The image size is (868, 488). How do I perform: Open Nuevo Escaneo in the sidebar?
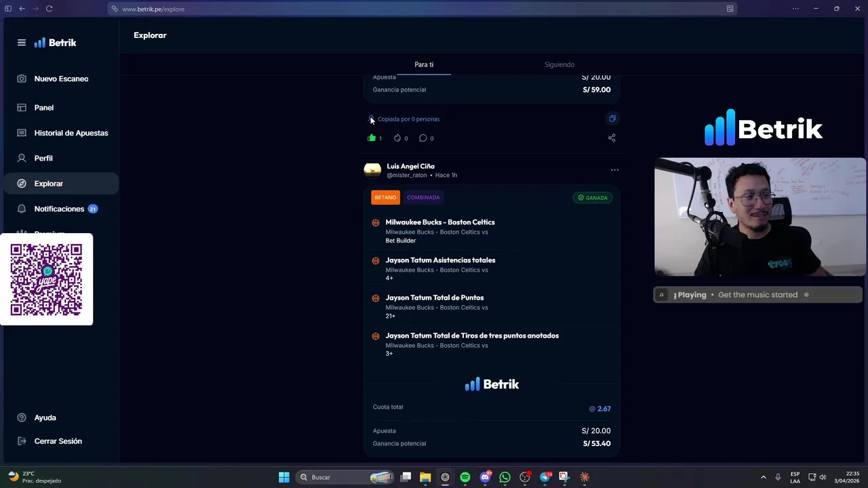tap(60, 79)
